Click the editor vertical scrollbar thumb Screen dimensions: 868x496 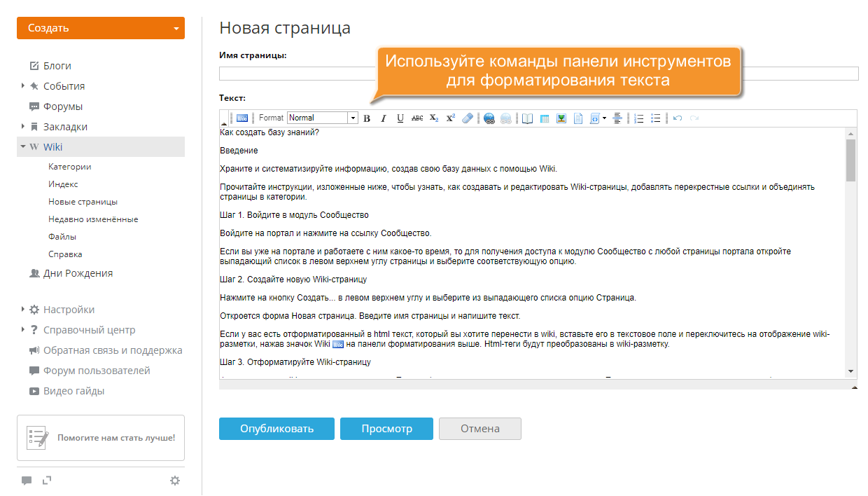coord(851,160)
